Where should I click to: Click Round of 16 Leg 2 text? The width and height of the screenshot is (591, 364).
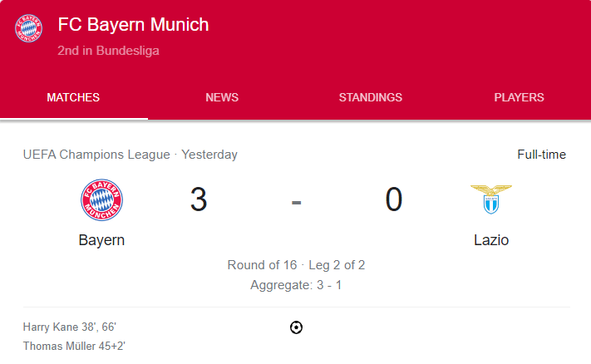(296, 265)
